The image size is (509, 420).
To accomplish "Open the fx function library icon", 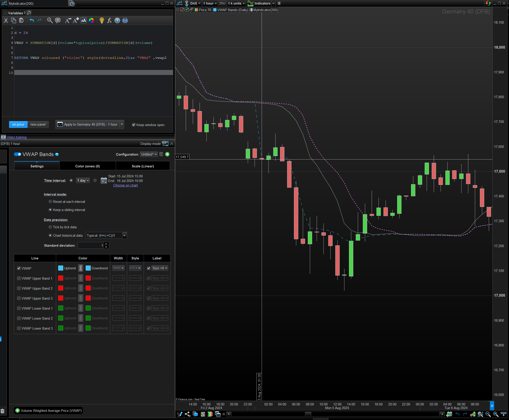I will click(x=109, y=21).
